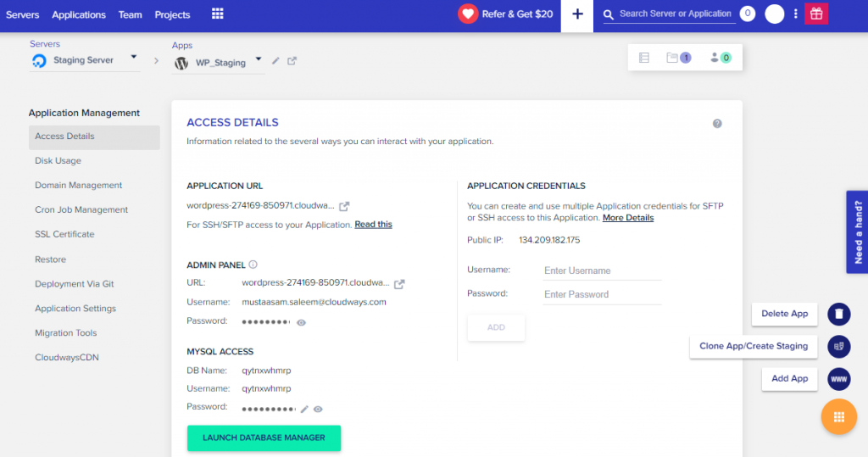The width and height of the screenshot is (868, 457).
Task: Focus the Enter Password field
Action: tap(603, 295)
